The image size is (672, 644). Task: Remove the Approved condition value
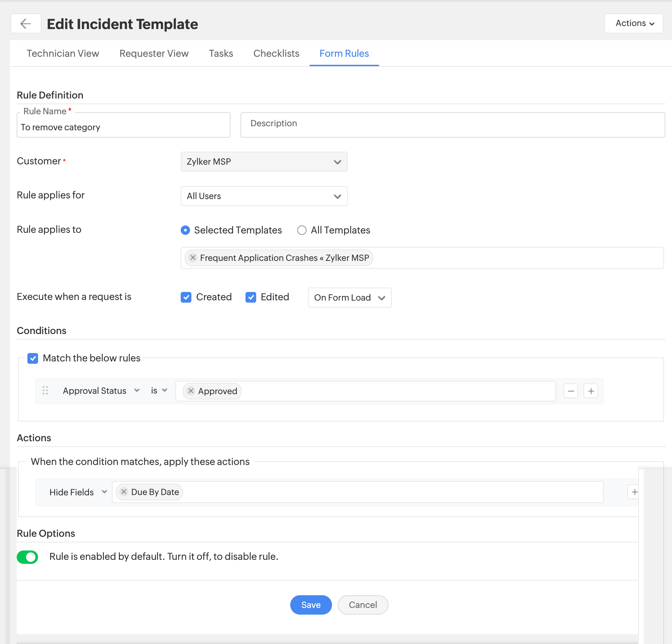(x=191, y=390)
